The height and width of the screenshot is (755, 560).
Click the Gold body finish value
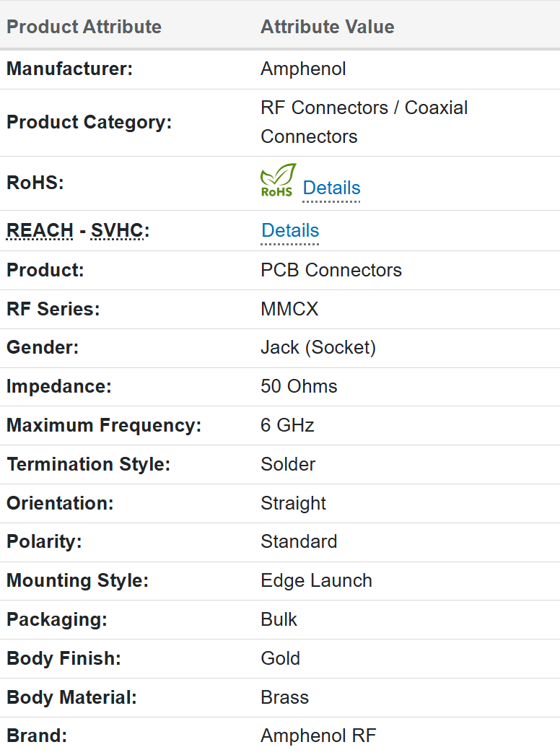[280, 658]
